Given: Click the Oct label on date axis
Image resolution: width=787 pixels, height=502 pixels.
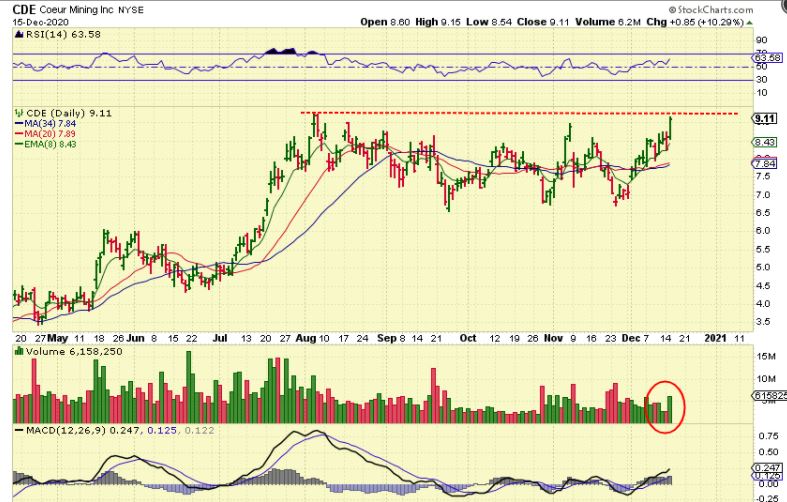Looking at the screenshot, I should (468, 338).
